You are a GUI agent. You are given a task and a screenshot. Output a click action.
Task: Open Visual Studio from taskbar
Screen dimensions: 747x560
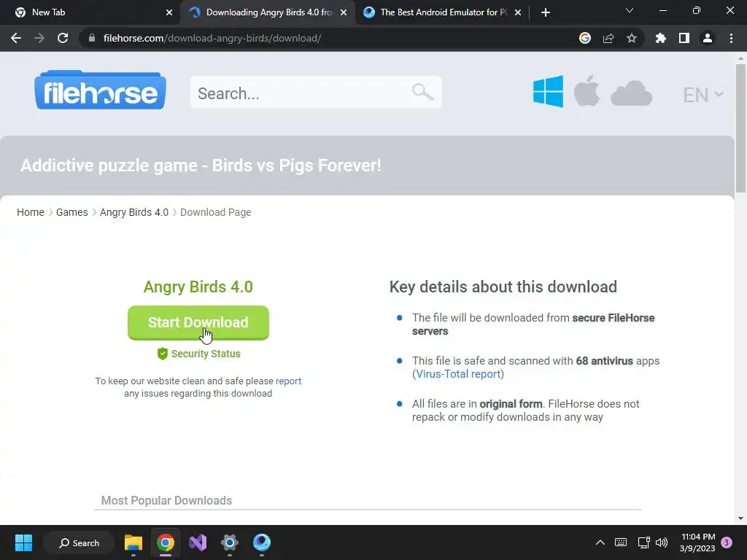(x=198, y=542)
